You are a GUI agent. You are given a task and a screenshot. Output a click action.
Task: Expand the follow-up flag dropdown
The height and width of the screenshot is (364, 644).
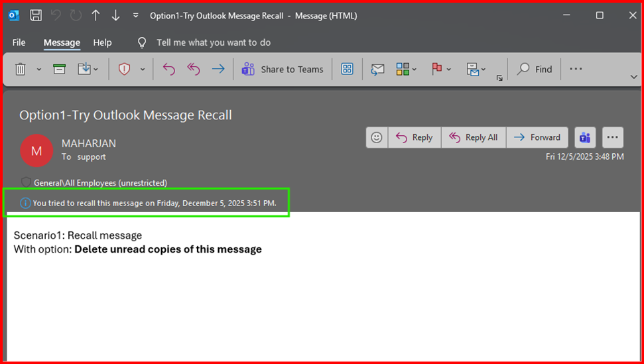pos(449,69)
